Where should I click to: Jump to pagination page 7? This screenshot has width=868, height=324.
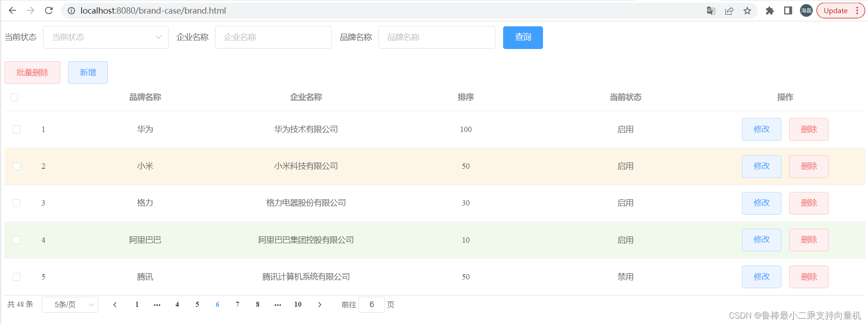(238, 304)
